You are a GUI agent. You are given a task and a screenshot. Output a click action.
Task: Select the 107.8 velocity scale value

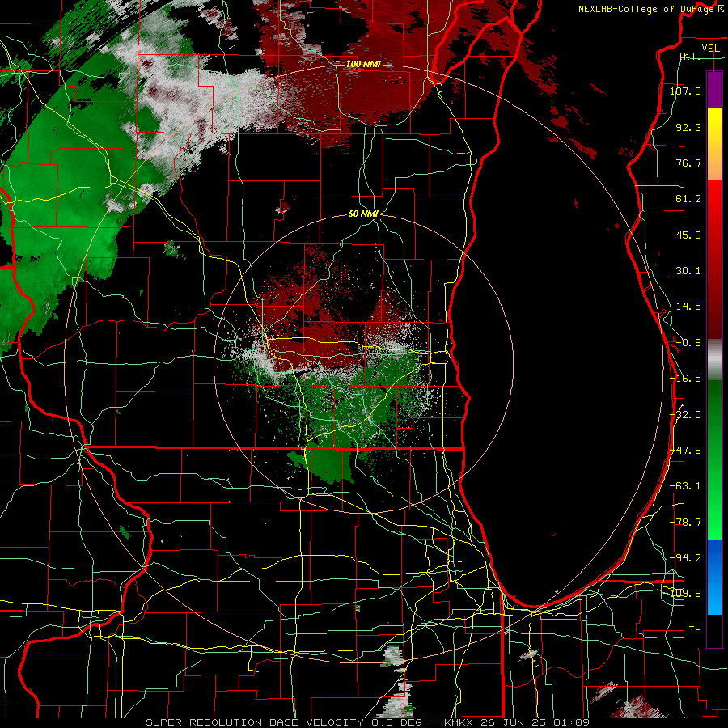pos(685,91)
